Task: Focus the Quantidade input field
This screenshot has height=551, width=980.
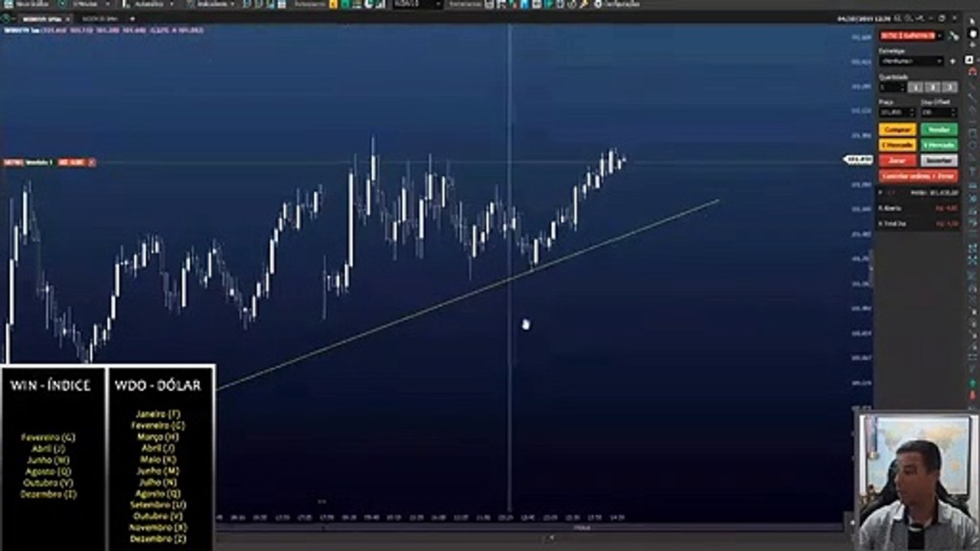Action: pyautogui.click(x=891, y=87)
